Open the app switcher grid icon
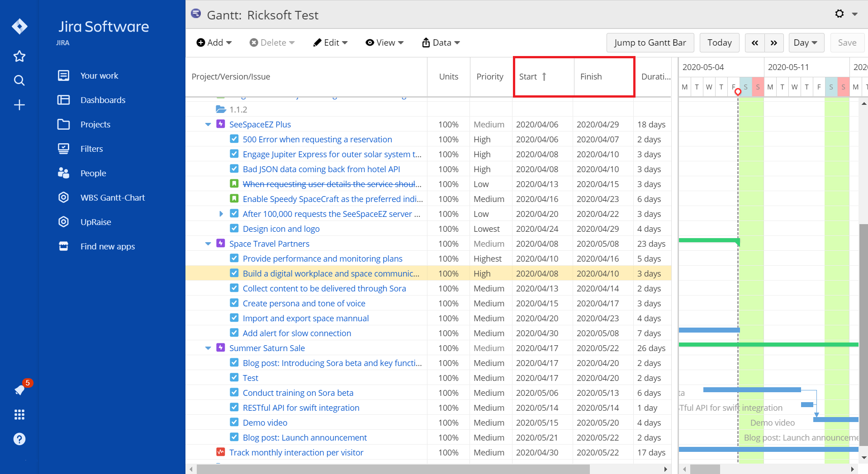 click(19, 414)
